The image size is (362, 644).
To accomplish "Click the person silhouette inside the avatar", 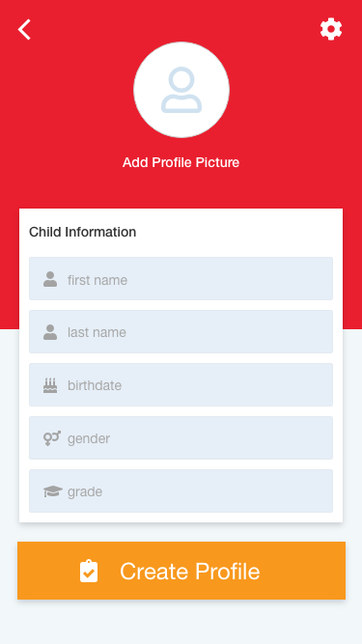I will [x=181, y=90].
